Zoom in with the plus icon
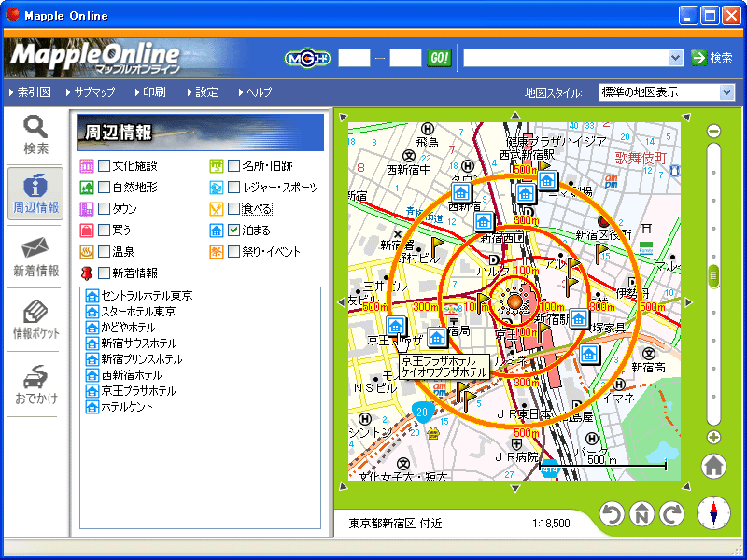The image size is (747, 560). coord(713,437)
